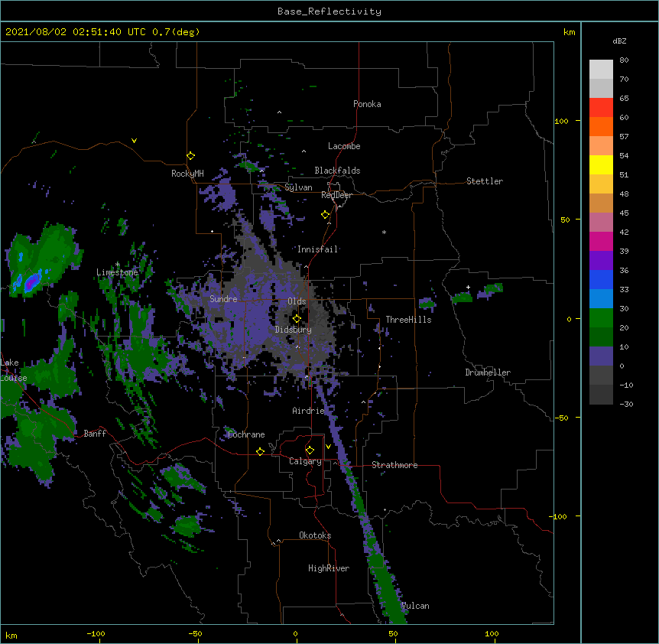
Task: Click the white plus marker north of Drumheller
Action: (468, 287)
